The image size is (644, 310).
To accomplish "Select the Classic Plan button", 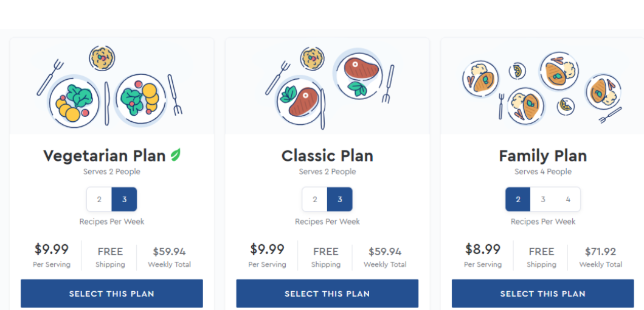I will point(327,294).
